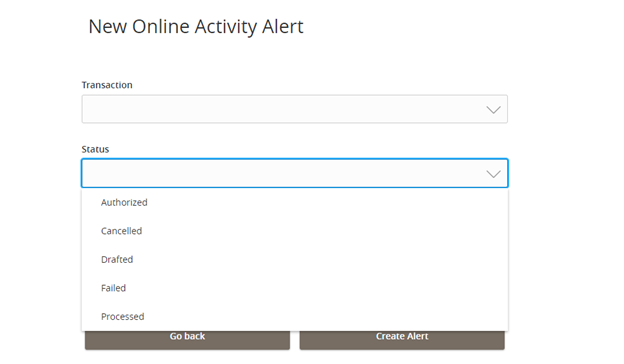Select the first entry in the open Status list
This screenshot has height=364, width=624.
click(x=294, y=202)
